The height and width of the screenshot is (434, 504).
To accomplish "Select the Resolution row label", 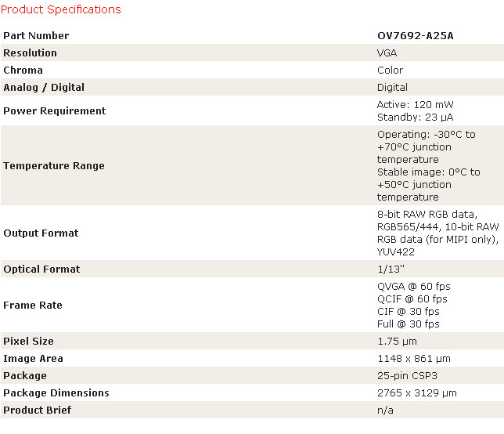I will (30, 52).
